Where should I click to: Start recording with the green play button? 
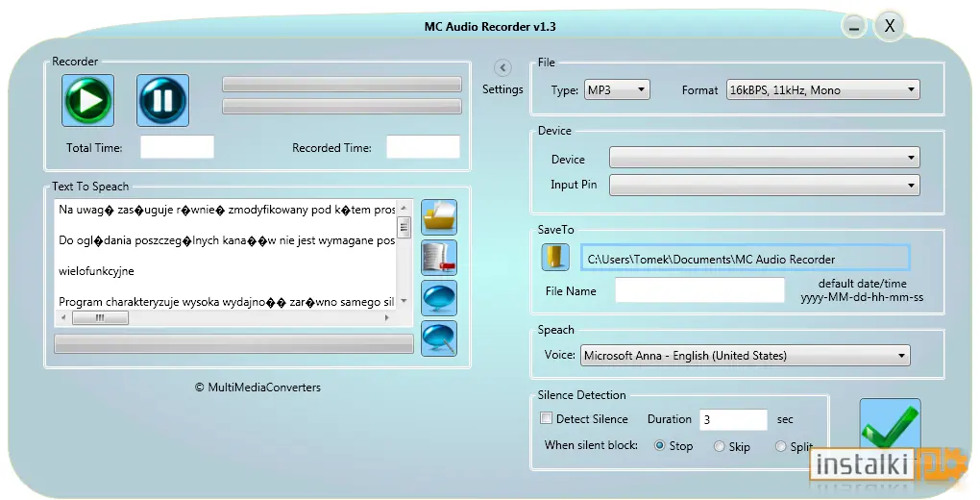point(87,101)
